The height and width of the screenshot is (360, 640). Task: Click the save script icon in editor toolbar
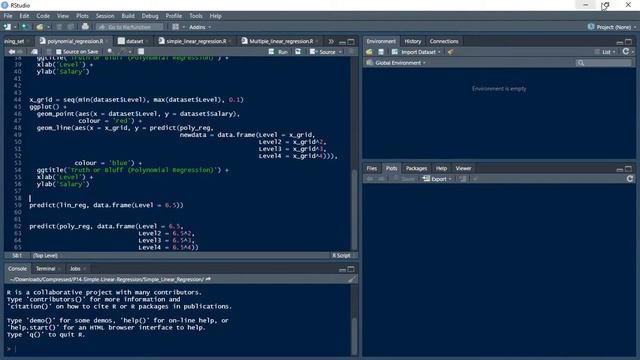(49, 52)
